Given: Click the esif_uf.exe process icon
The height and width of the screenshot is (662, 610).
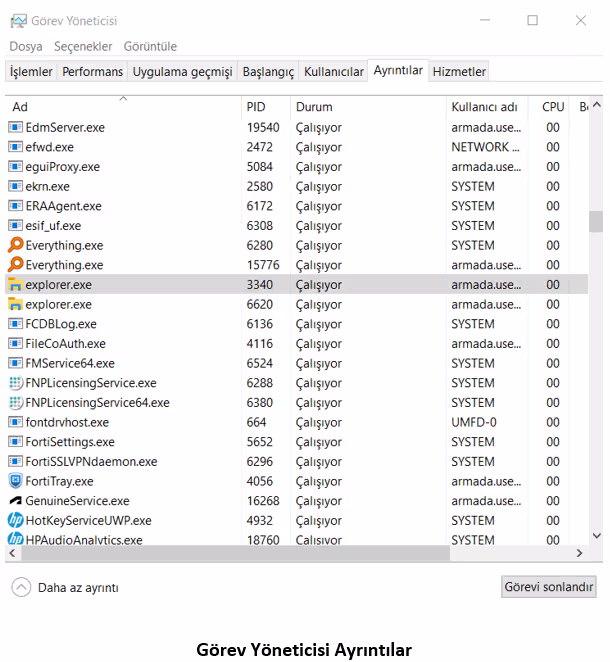Looking at the screenshot, I should point(15,225).
